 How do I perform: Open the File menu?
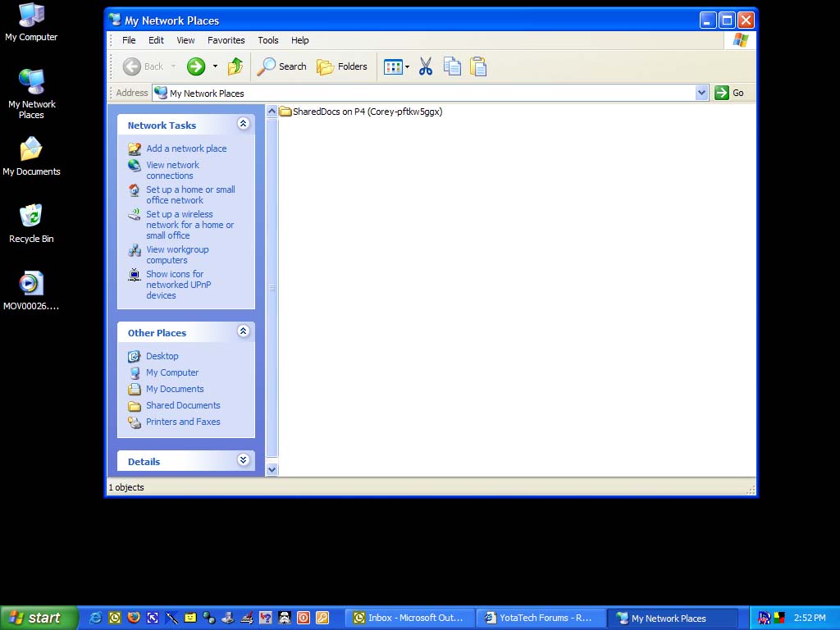129,40
